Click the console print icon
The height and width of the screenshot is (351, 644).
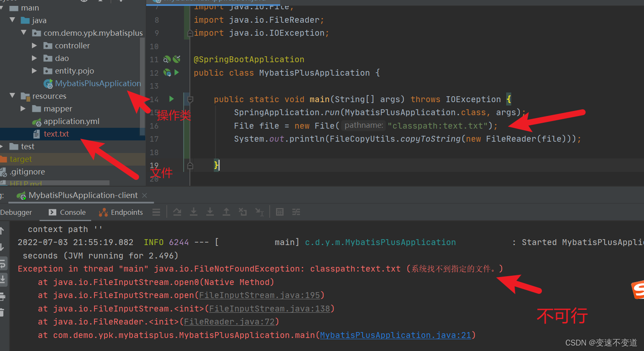tap(2, 296)
